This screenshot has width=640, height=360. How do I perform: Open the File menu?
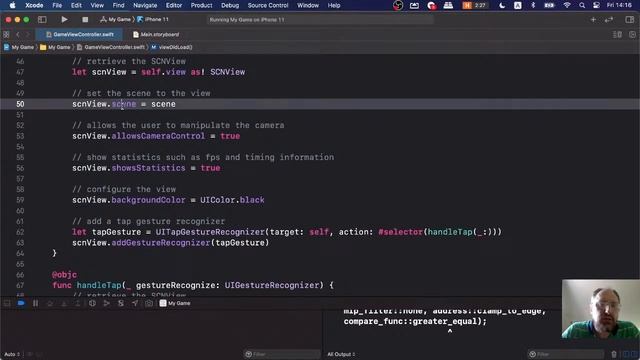pyautogui.click(x=57, y=5)
